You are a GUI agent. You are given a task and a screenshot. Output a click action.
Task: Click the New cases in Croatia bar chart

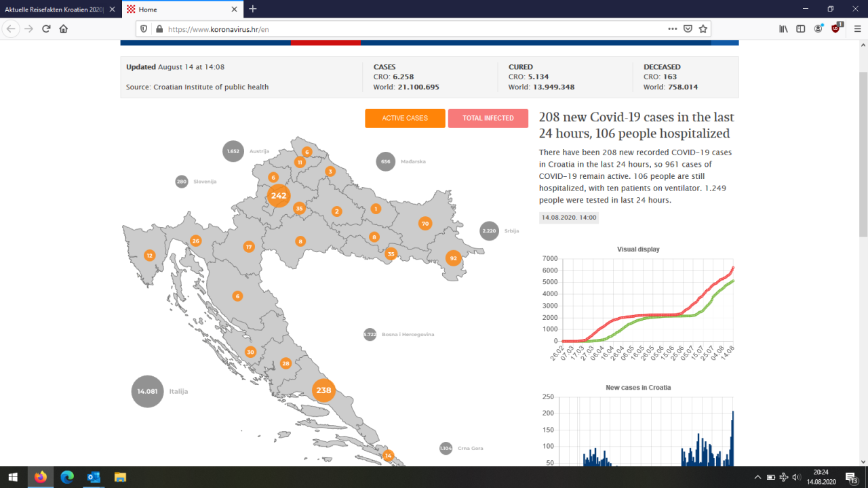coord(638,425)
